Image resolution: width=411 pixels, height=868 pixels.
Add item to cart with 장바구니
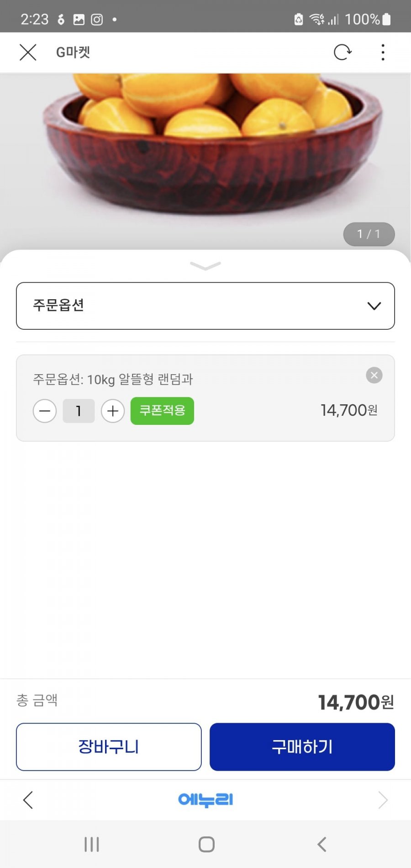pyautogui.click(x=109, y=746)
